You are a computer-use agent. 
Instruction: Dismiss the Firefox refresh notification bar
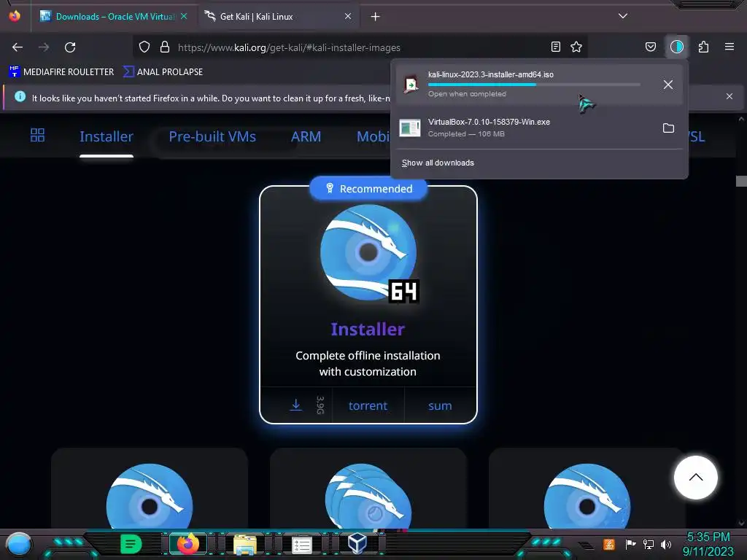click(729, 96)
